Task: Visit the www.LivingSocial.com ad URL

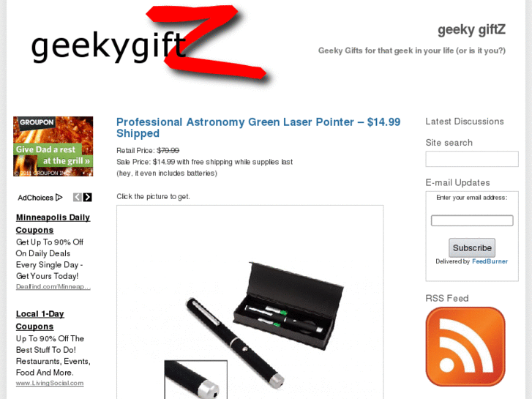Action: [50, 383]
